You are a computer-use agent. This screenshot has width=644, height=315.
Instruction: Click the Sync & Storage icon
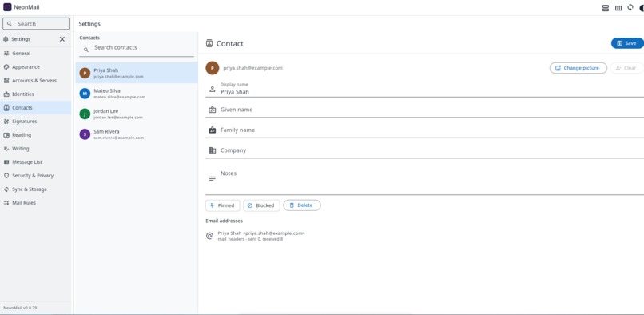coord(6,189)
